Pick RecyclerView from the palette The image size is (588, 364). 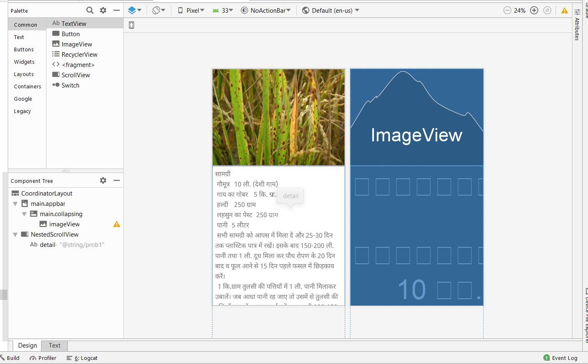(x=85, y=54)
